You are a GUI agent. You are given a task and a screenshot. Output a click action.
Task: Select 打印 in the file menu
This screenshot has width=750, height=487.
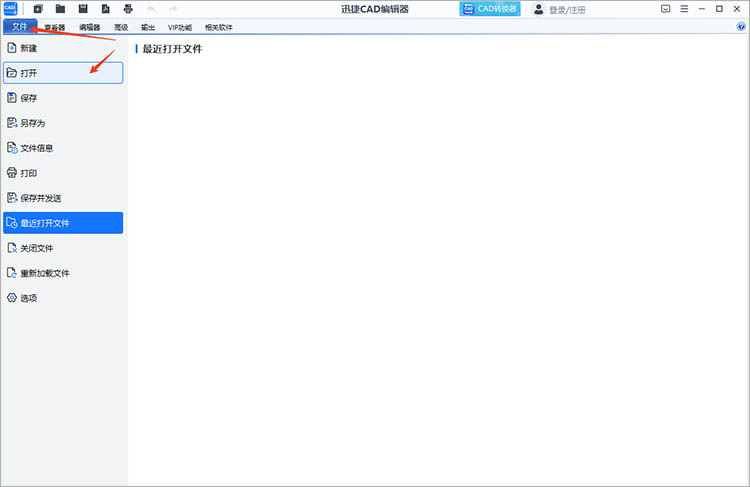[x=63, y=173]
